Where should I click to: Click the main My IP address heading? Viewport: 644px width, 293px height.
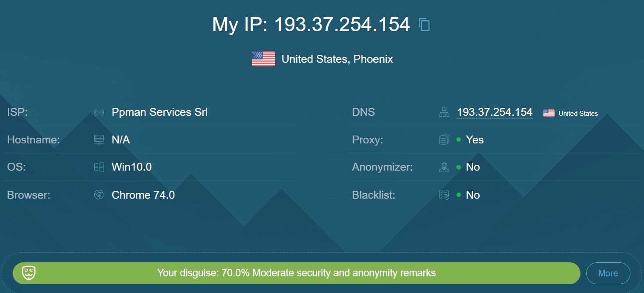pyautogui.click(x=311, y=25)
